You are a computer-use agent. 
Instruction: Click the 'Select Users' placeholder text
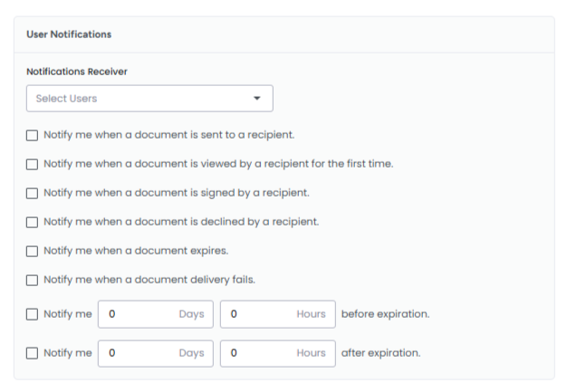66,98
